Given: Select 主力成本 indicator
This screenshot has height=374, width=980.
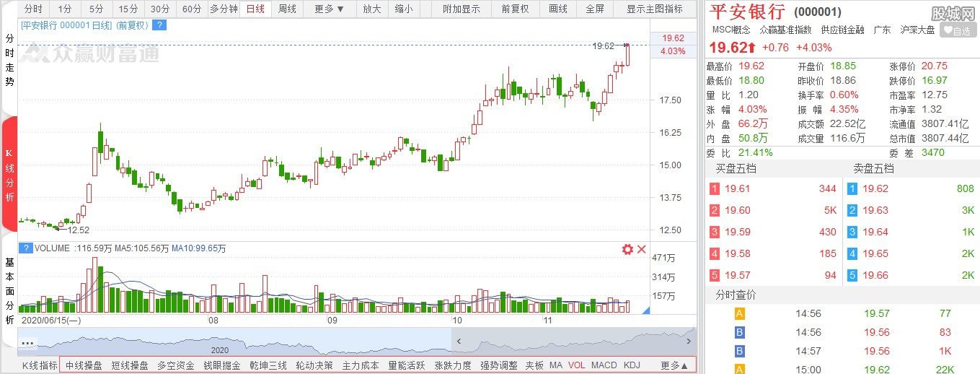Looking at the screenshot, I should [361, 365].
